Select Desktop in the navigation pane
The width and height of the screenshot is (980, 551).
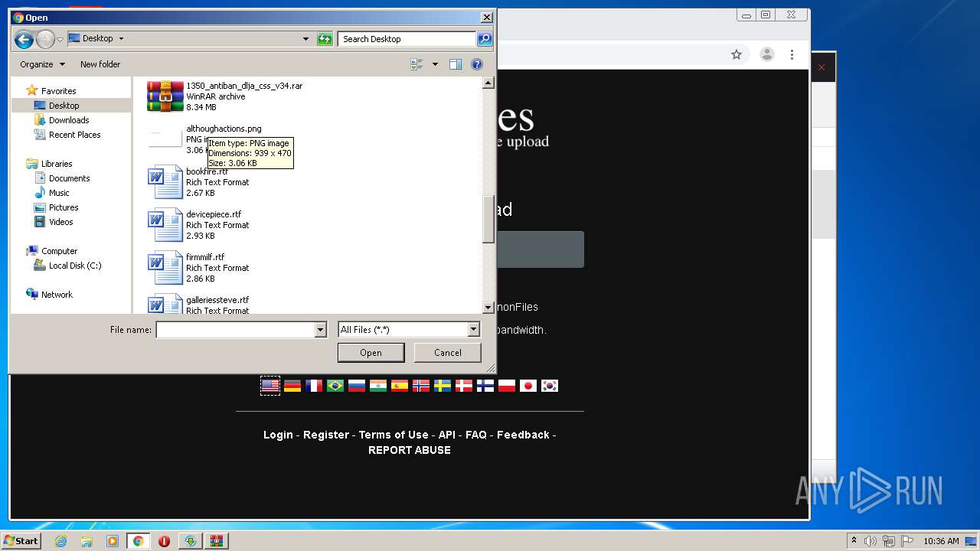pyautogui.click(x=64, y=106)
